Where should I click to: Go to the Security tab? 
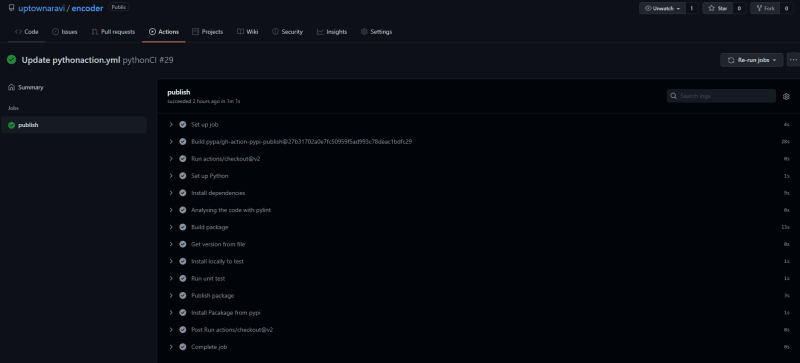pyautogui.click(x=287, y=32)
